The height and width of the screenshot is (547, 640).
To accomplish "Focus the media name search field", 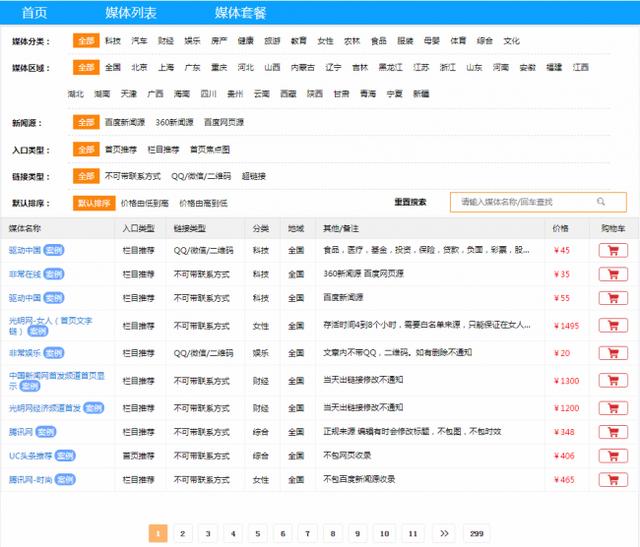I will coord(538,202).
